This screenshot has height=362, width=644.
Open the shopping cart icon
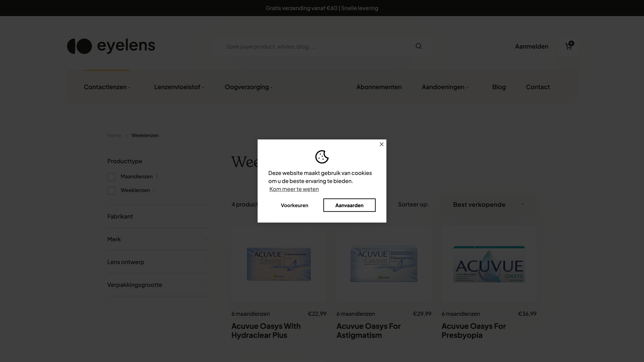click(x=569, y=46)
